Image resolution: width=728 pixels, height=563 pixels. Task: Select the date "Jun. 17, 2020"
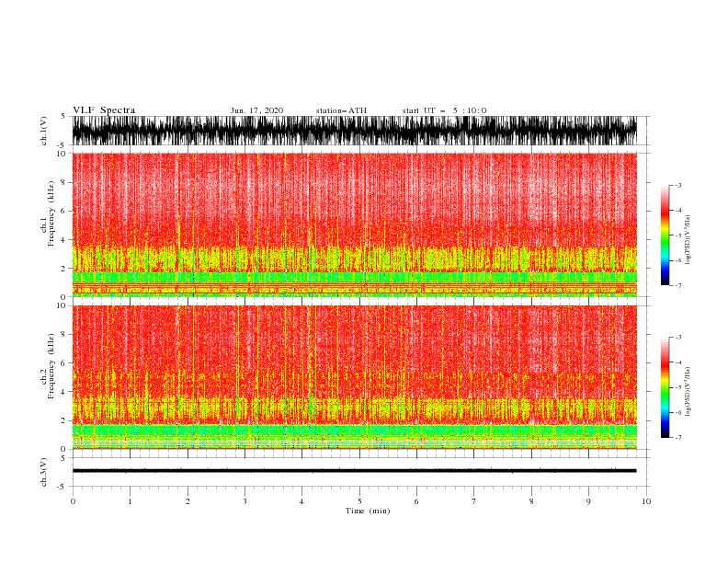256,110
